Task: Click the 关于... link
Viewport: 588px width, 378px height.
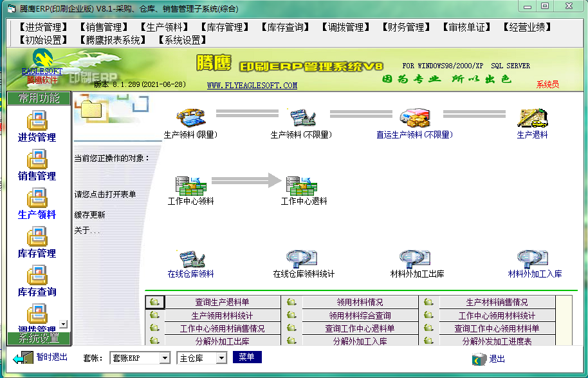Action: pyautogui.click(x=87, y=230)
